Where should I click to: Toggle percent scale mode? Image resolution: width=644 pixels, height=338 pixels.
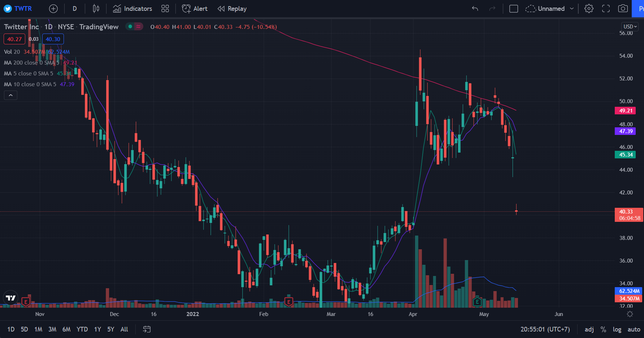(x=603, y=329)
